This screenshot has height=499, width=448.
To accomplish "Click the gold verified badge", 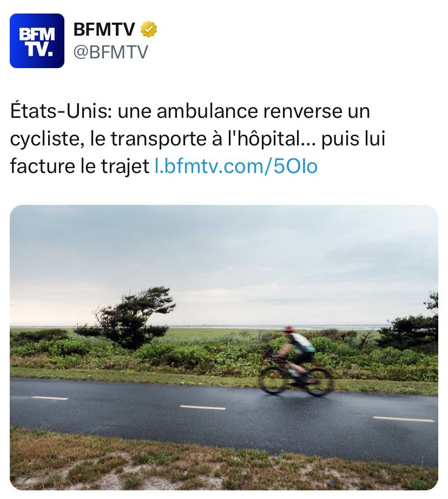I will pos(149,29).
